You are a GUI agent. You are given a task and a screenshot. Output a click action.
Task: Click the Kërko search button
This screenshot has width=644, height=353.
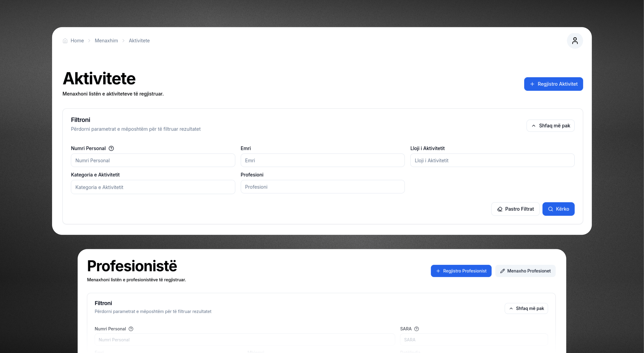tap(558, 209)
